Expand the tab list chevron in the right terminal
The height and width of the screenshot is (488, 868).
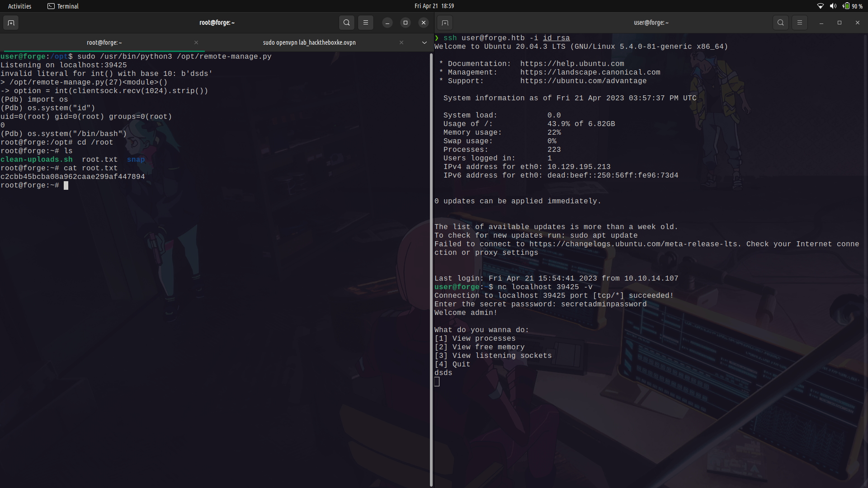(x=424, y=42)
